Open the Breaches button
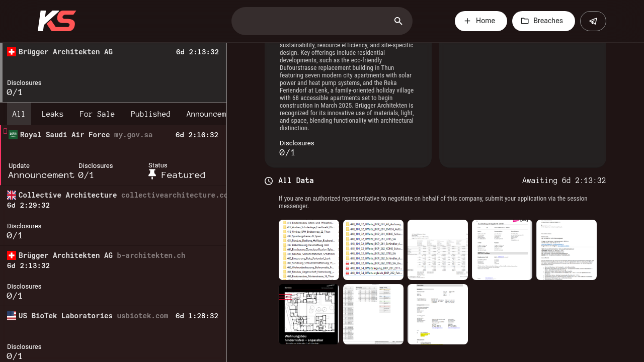 click(543, 21)
